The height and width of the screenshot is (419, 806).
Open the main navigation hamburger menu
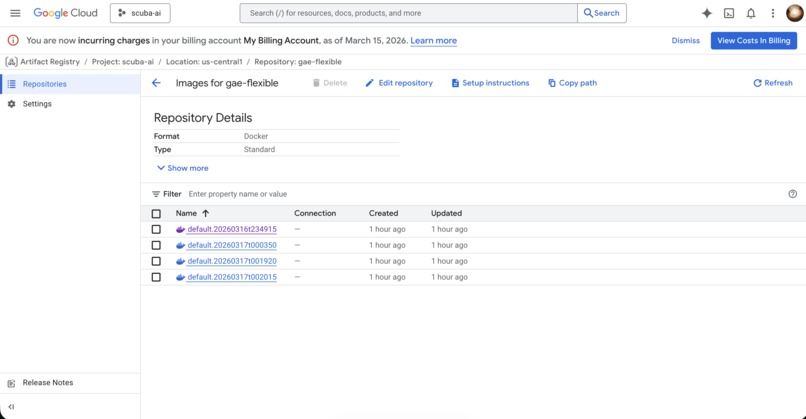[15, 13]
